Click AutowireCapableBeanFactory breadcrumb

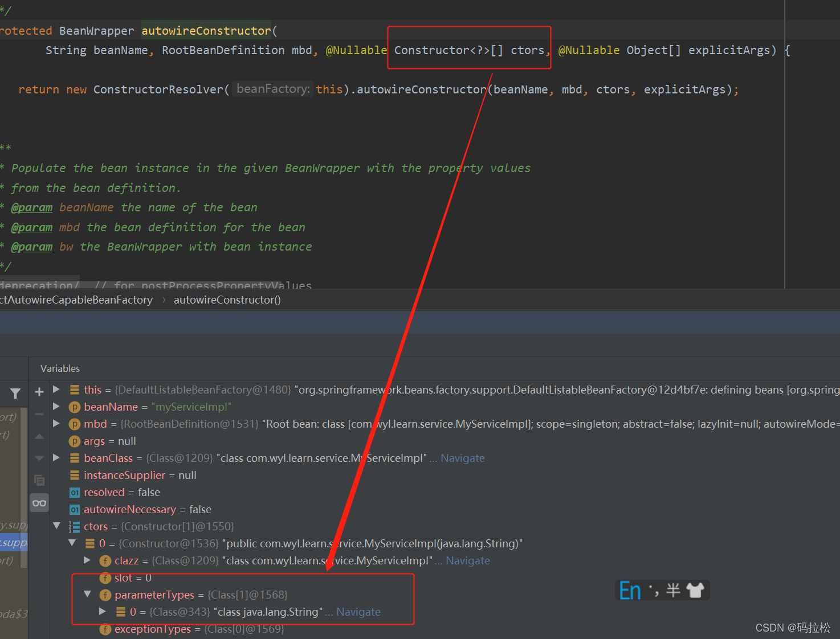(x=76, y=300)
